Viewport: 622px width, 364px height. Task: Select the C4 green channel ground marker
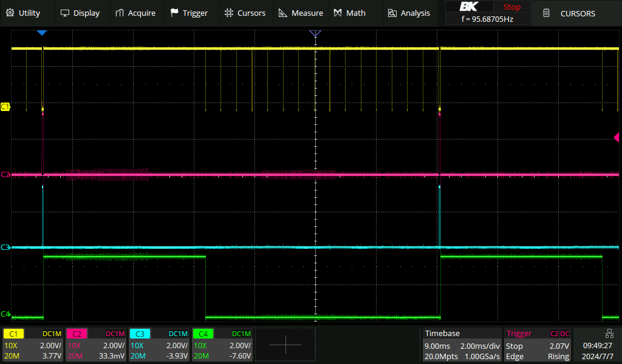click(x=5, y=314)
